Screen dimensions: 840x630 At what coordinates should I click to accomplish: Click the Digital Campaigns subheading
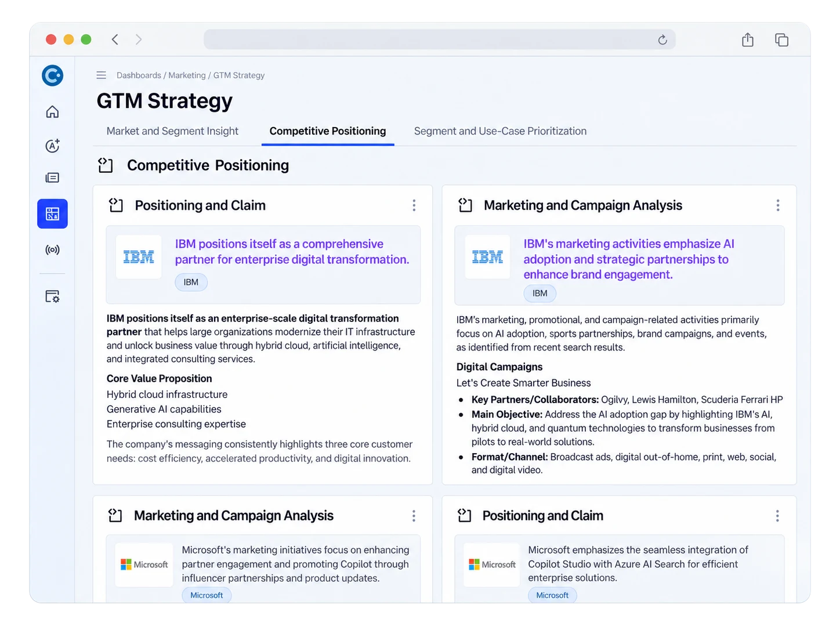(499, 367)
